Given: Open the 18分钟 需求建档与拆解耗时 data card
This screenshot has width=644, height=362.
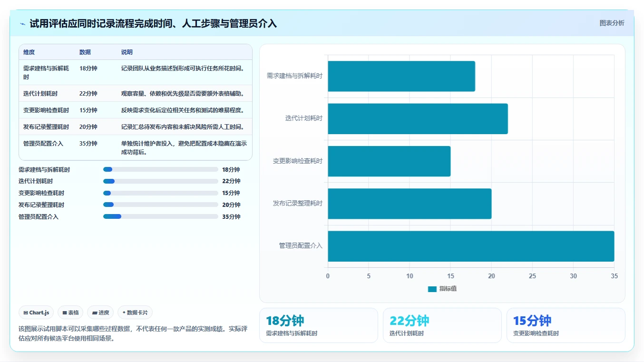Looking at the screenshot, I should coord(319,325).
